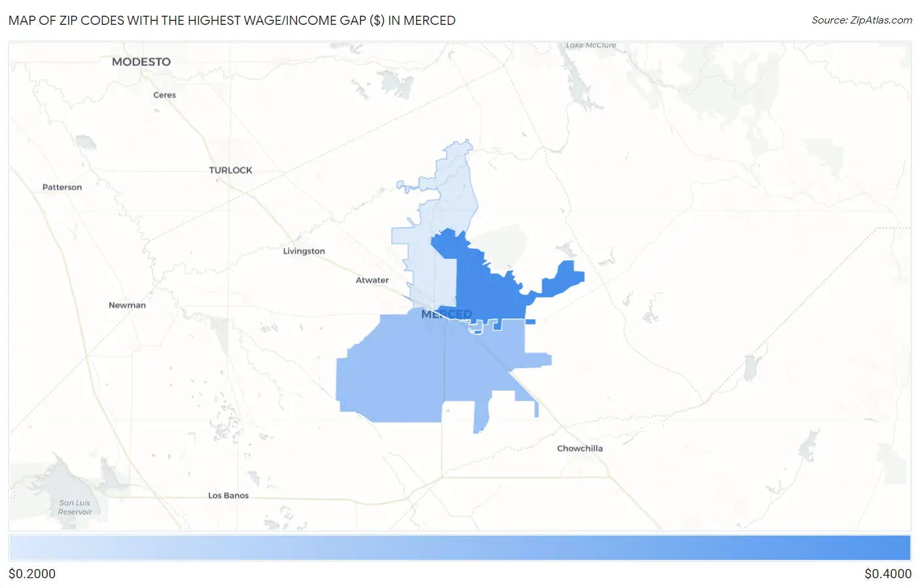The image size is (920, 588).
Task: Click the Livingston town label
Action: 304,251
